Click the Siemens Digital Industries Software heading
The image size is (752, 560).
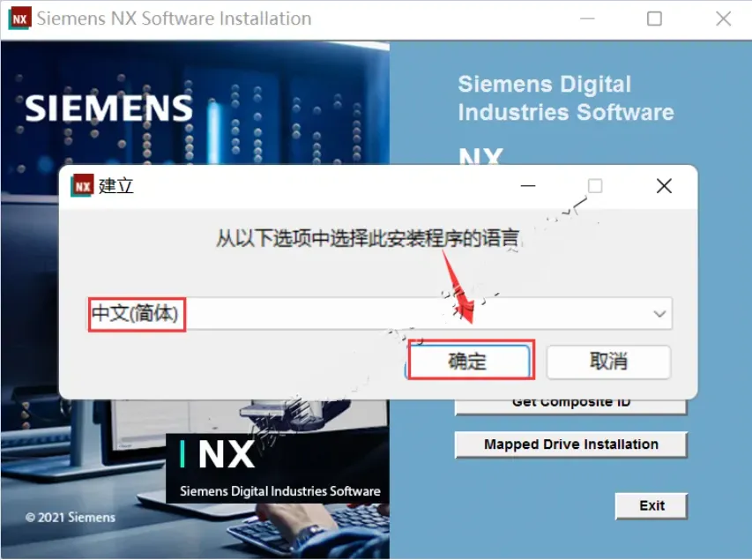pyautogui.click(x=566, y=99)
